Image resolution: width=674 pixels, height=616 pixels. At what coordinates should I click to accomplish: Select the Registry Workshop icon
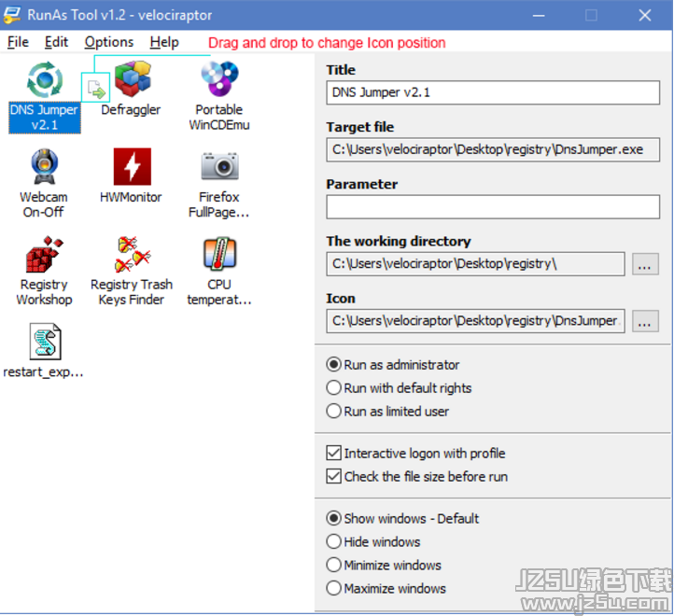[45, 254]
